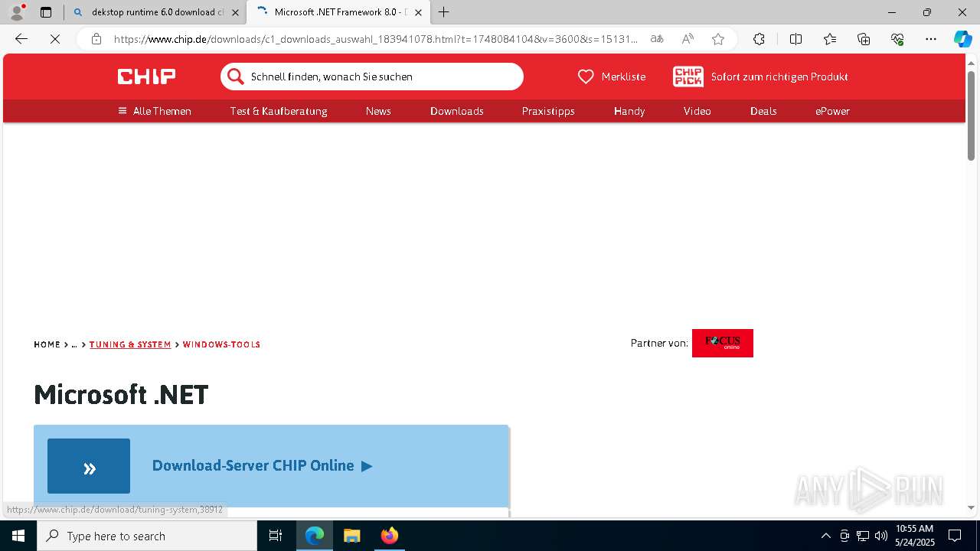Stop loading the page

click(55, 39)
